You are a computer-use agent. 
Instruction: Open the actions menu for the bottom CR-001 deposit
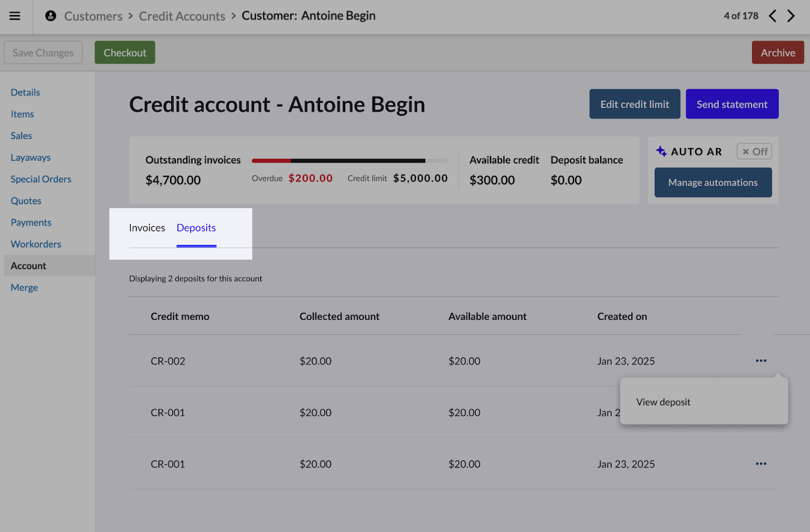pos(761,463)
